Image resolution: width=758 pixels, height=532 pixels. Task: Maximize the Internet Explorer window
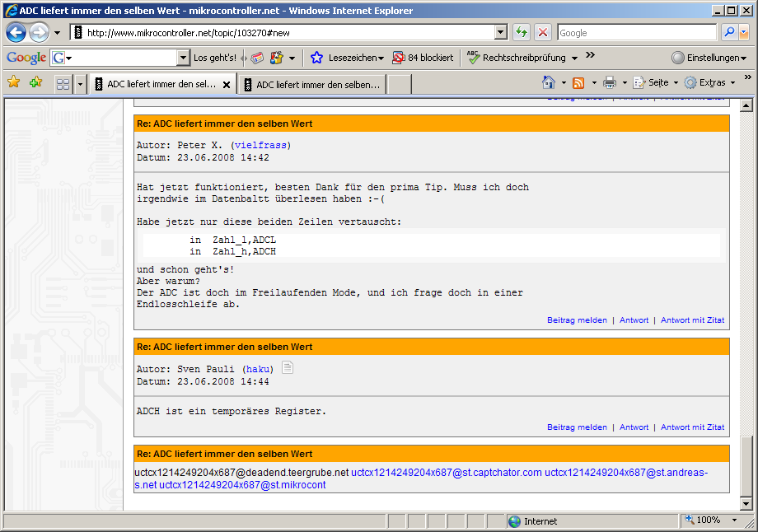coord(732,11)
